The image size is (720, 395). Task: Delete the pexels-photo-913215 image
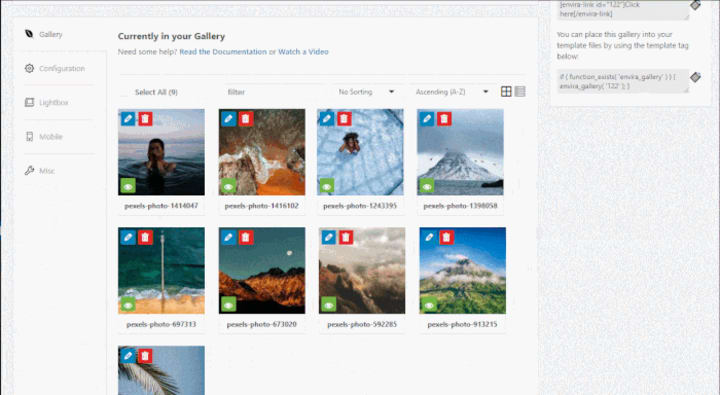click(446, 237)
